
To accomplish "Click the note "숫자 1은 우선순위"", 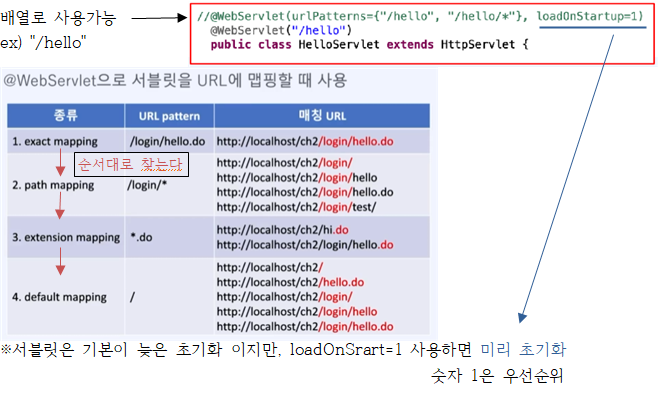I will [x=497, y=375].
